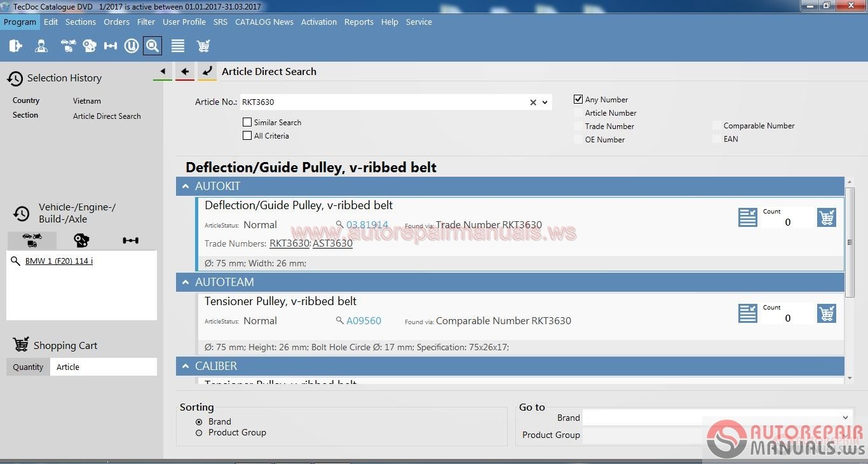The width and height of the screenshot is (868, 464).
Task: Open the Orders menu
Action: (x=117, y=22)
